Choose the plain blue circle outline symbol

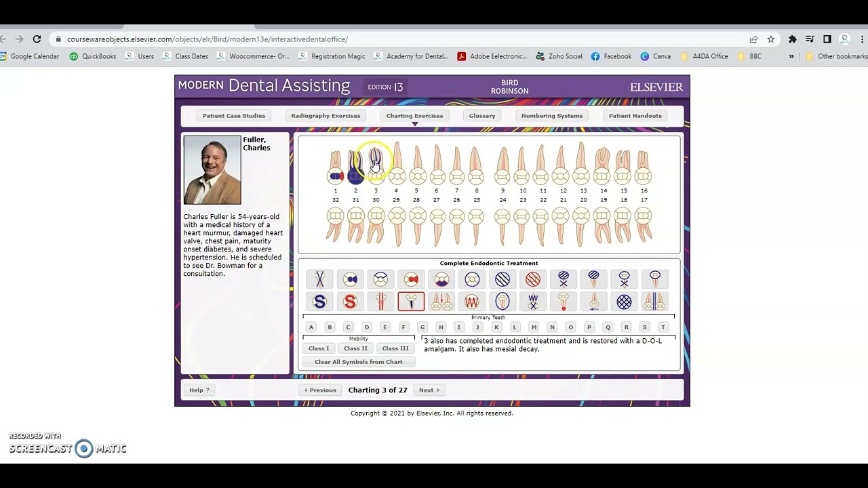[x=472, y=279]
